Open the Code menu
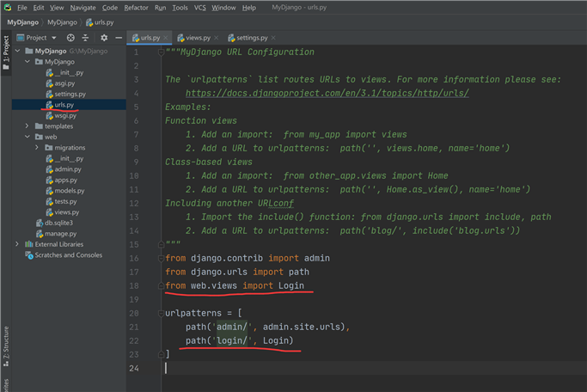The height and width of the screenshot is (392, 587). 110,8
